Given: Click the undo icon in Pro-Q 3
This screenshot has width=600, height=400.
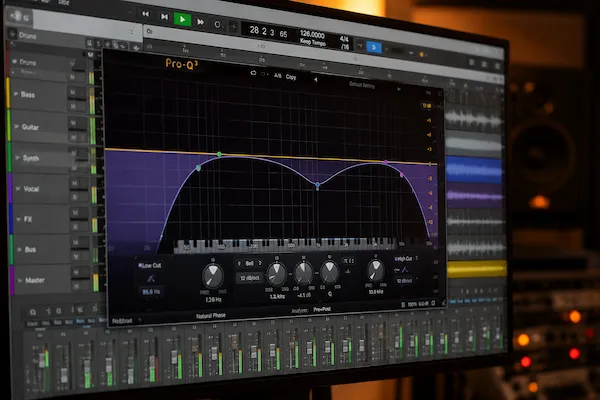Looking at the screenshot, I should pos(253,72).
